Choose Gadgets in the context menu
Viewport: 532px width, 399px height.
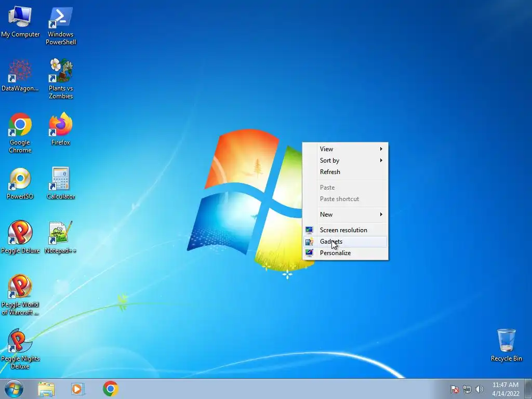coord(345,242)
